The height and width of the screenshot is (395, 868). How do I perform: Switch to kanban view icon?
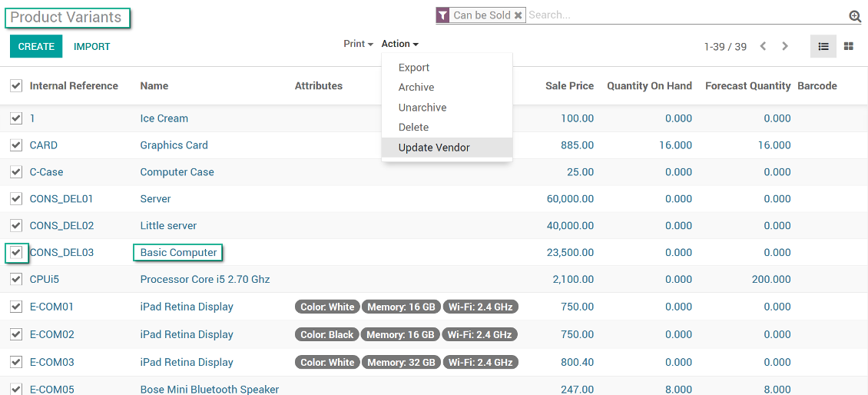click(x=849, y=47)
